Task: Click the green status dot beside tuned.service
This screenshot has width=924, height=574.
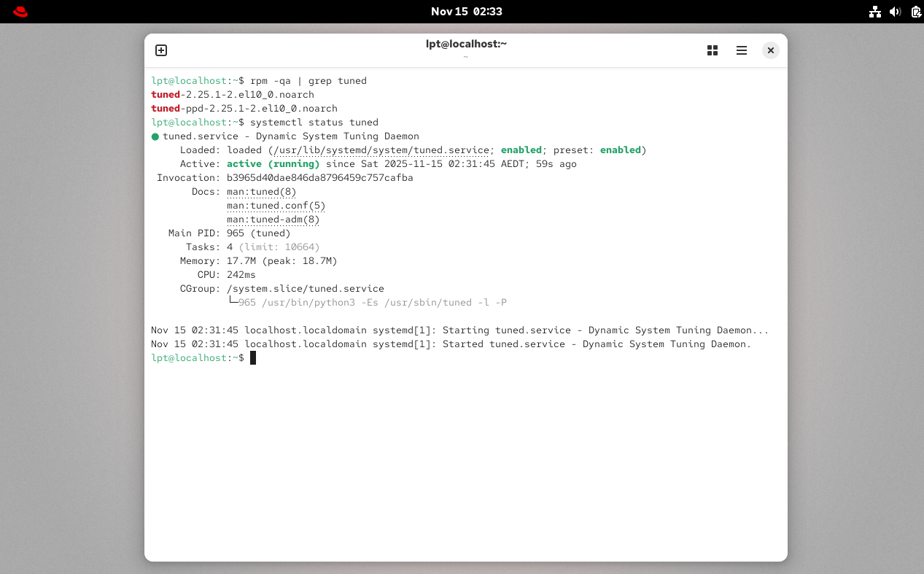Action: [155, 136]
